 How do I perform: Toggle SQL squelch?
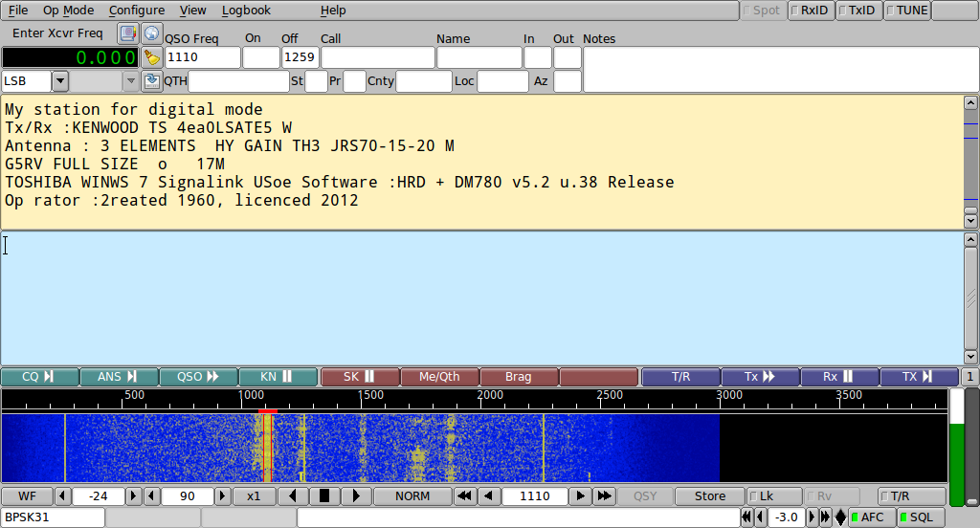922,517
